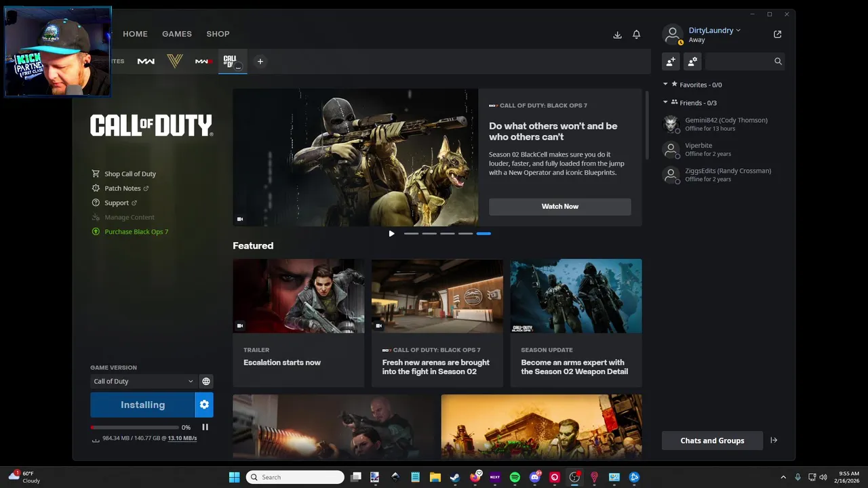This screenshot has height=488, width=868.
Task: Open the Windows Start menu
Action: [234, 477]
